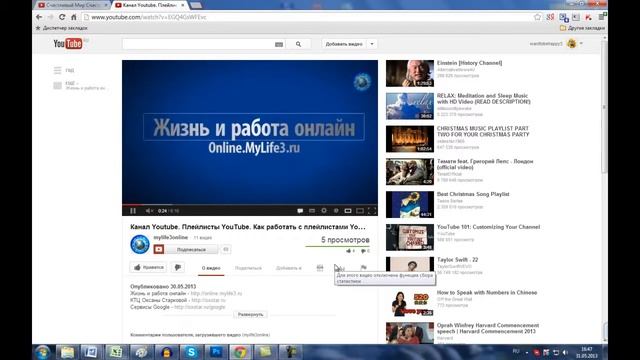Open the transcript icon under the video
This screenshot has width=640, height=360.
pos(320,268)
